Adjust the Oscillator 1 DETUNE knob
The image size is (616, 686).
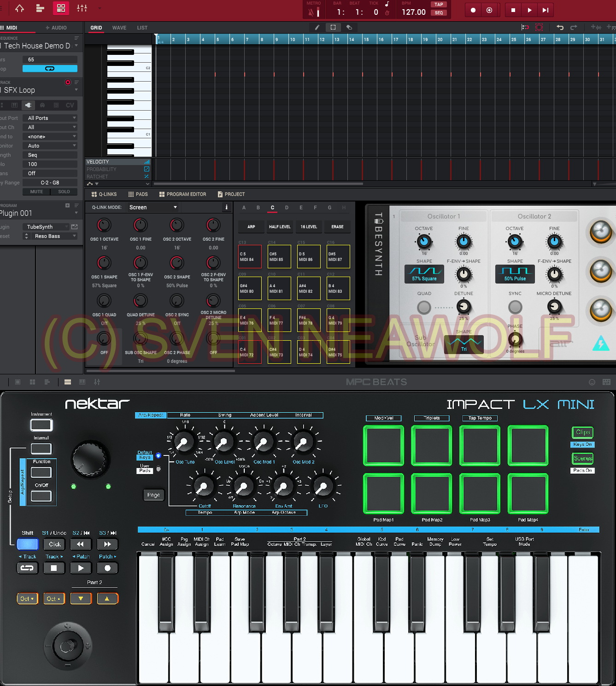(463, 306)
